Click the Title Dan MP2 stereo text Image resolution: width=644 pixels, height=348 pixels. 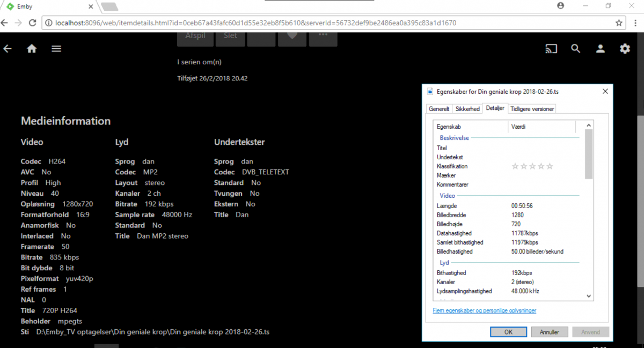pos(152,236)
